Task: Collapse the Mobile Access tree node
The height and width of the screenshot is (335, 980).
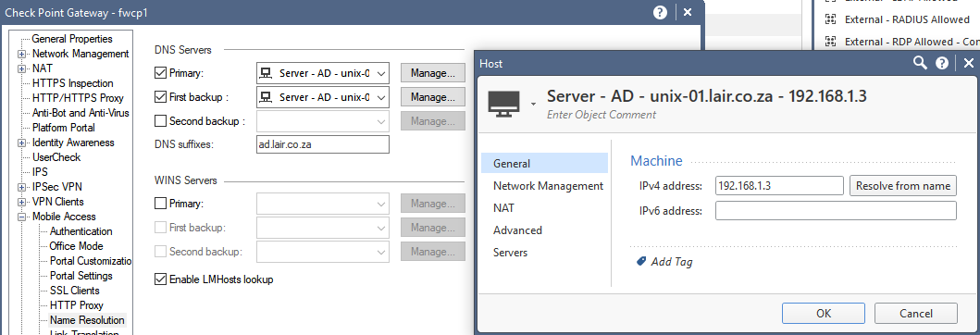Action: click(x=22, y=217)
